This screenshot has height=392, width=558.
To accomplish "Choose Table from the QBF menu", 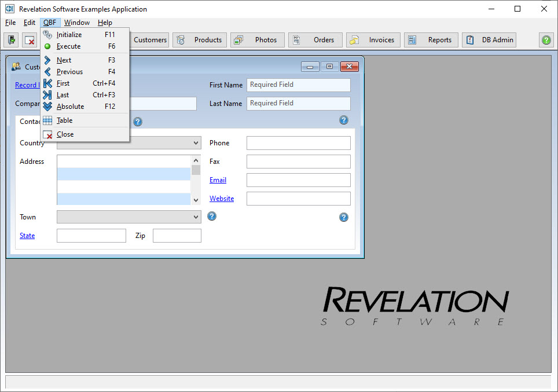I will tap(85, 120).
